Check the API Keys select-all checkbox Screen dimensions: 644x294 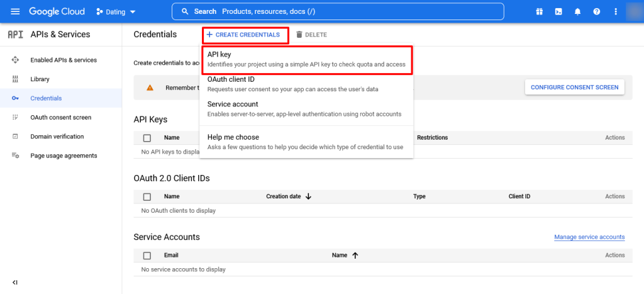[147, 138]
